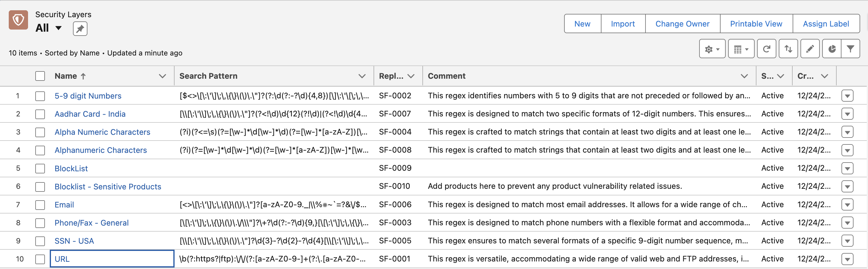Open the filters funnel icon

(x=850, y=49)
